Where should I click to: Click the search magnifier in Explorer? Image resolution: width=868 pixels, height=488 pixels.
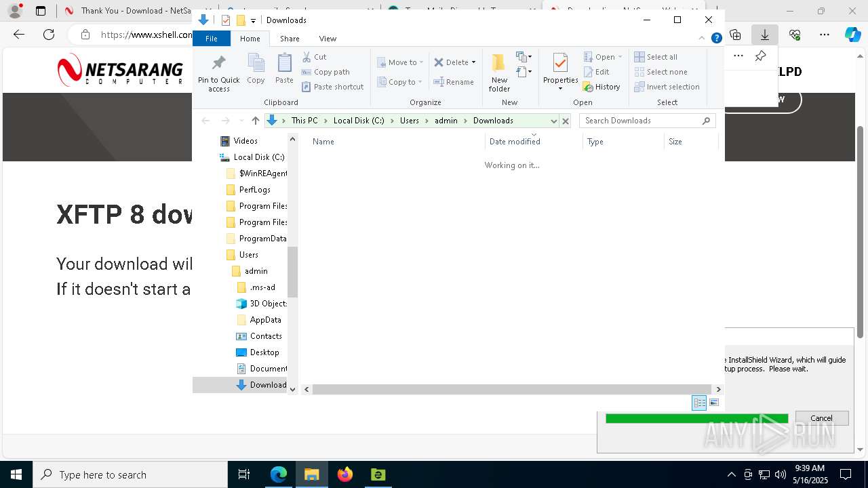[x=706, y=121]
